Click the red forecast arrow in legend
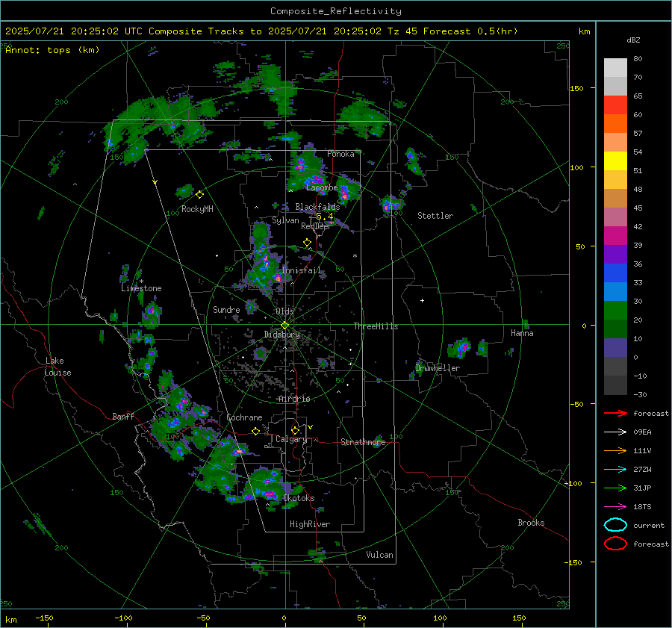672x628 pixels. click(x=615, y=413)
